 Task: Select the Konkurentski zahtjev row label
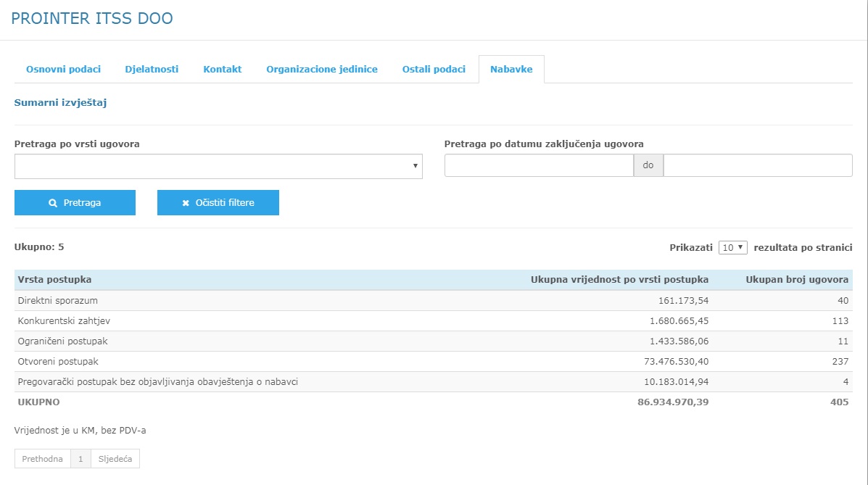[x=64, y=321]
